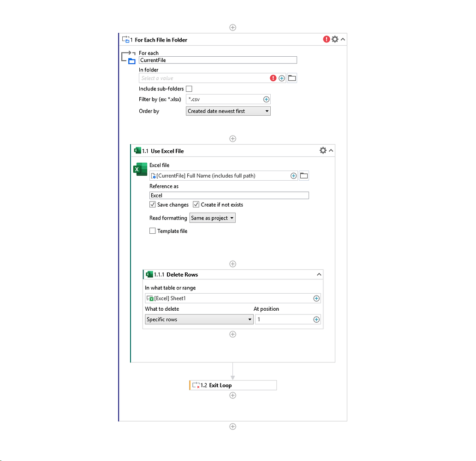This screenshot has width=476, height=461.
Task: Collapse the Delete Rows section
Action: tap(319, 274)
